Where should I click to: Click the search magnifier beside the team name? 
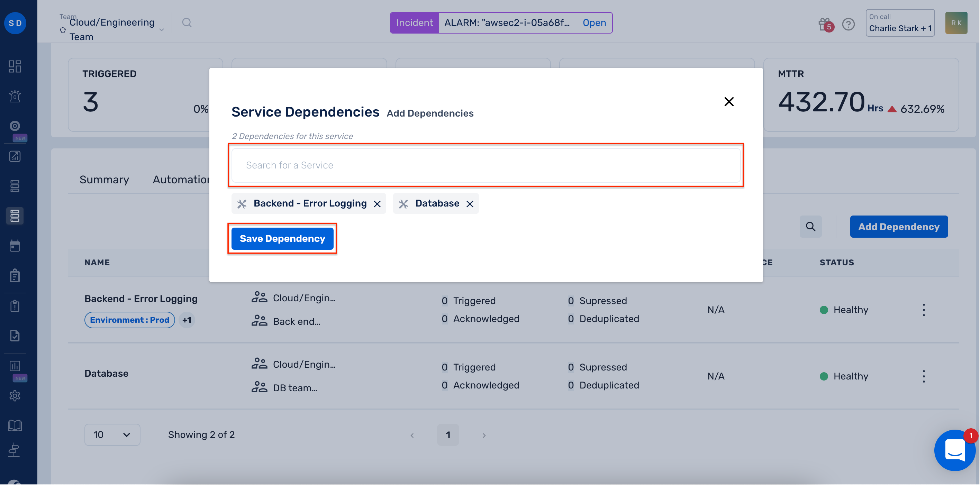(187, 22)
